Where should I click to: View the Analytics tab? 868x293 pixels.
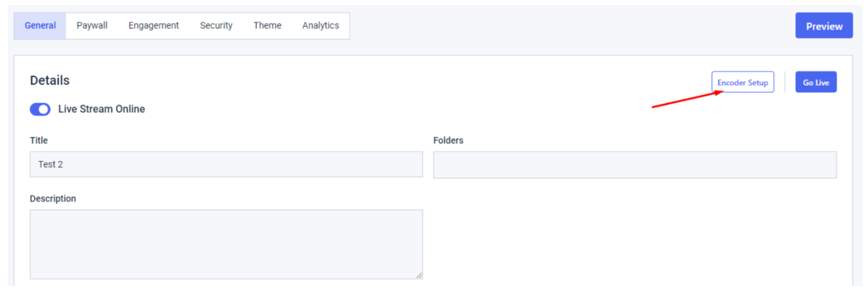coord(320,26)
